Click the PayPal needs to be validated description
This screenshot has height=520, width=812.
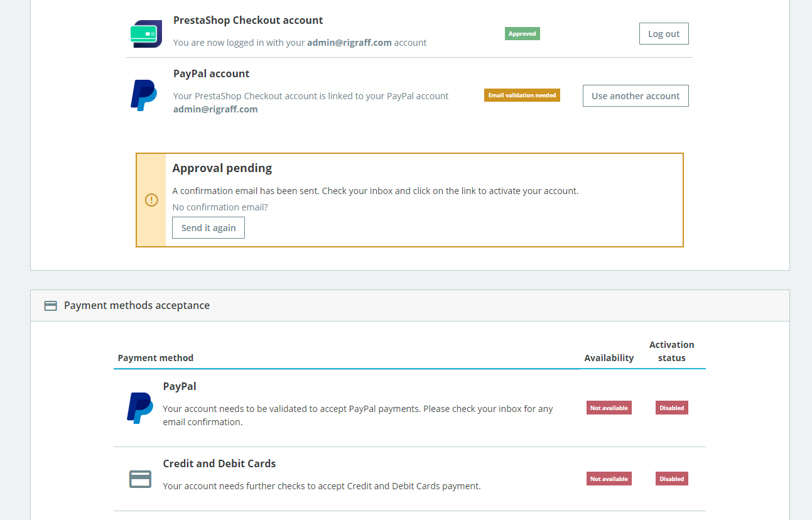(x=358, y=415)
